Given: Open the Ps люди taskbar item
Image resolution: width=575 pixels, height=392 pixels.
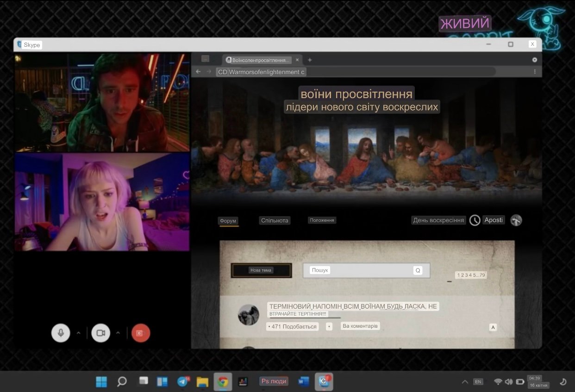Looking at the screenshot, I should point(274,381).
